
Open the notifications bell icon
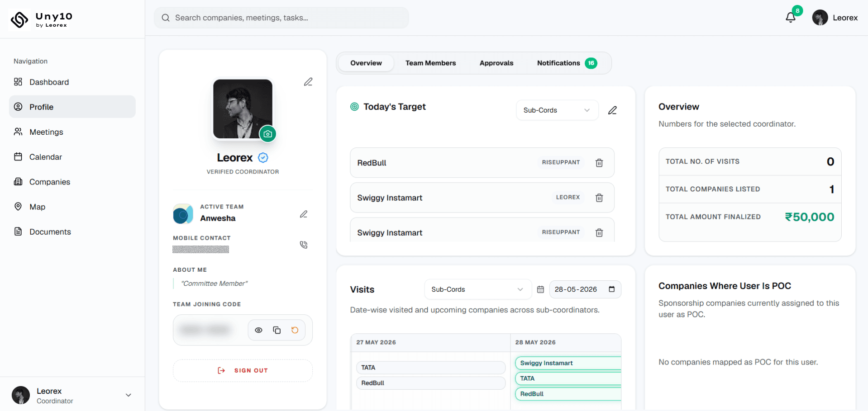(x=791, y=18)
